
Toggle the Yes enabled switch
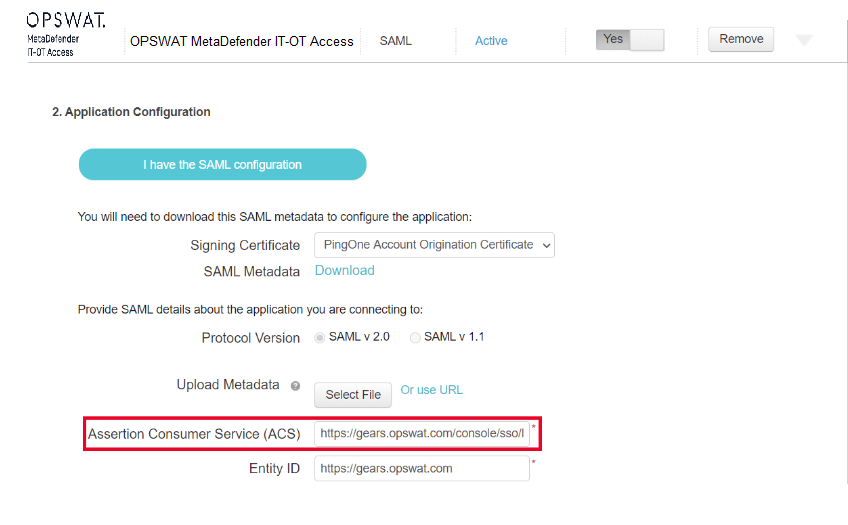coord(630,39)
